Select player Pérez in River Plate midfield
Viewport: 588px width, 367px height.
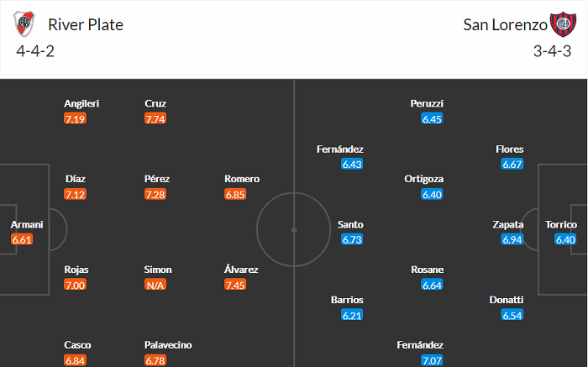coord(157,179)
